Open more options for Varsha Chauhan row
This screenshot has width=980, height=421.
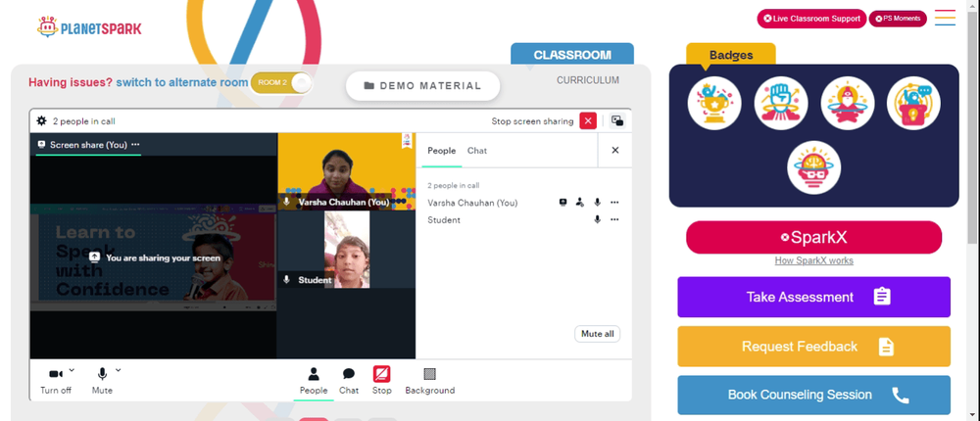pyautogui.click(x=614, y=203)
